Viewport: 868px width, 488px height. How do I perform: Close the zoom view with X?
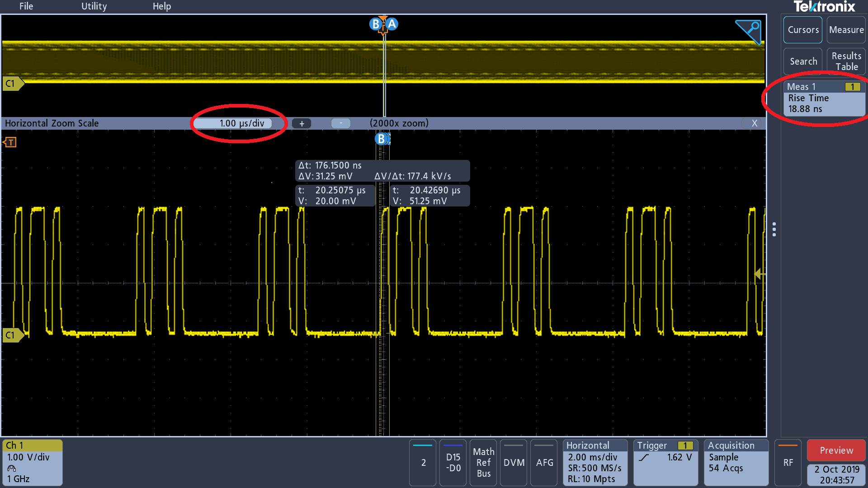tap(754, 123)
